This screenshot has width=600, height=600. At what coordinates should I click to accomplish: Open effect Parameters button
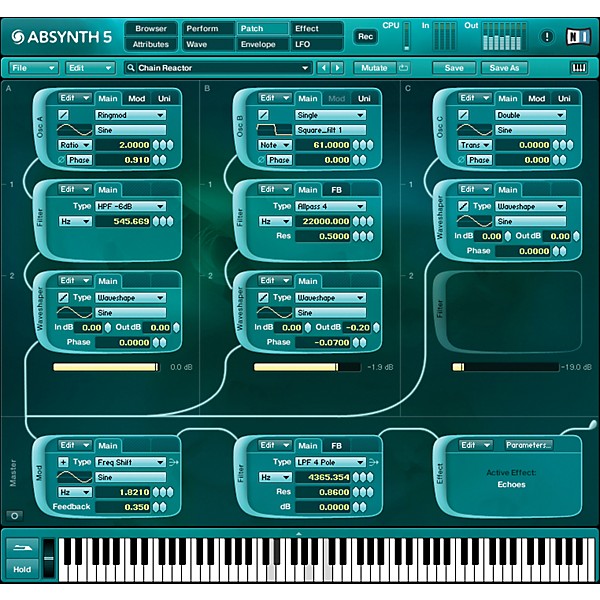click(528, 445)
